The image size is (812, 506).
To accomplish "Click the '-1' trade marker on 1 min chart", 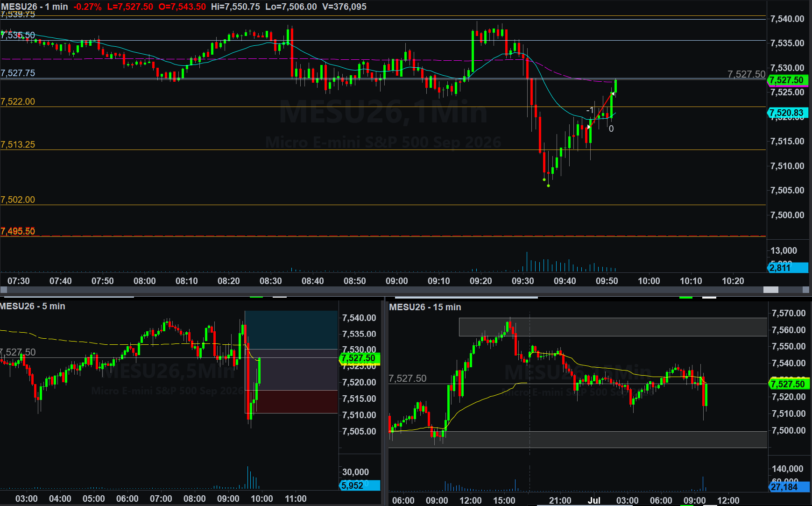I will 590,110.
